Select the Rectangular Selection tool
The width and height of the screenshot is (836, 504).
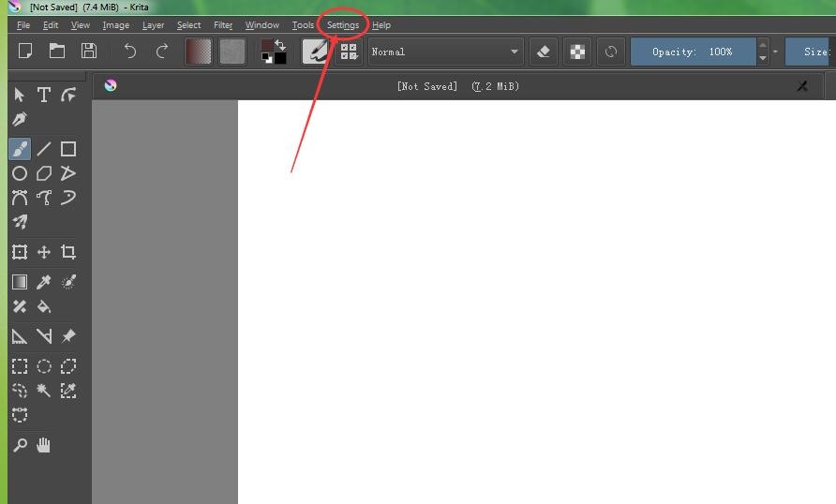tap(20, 366)
